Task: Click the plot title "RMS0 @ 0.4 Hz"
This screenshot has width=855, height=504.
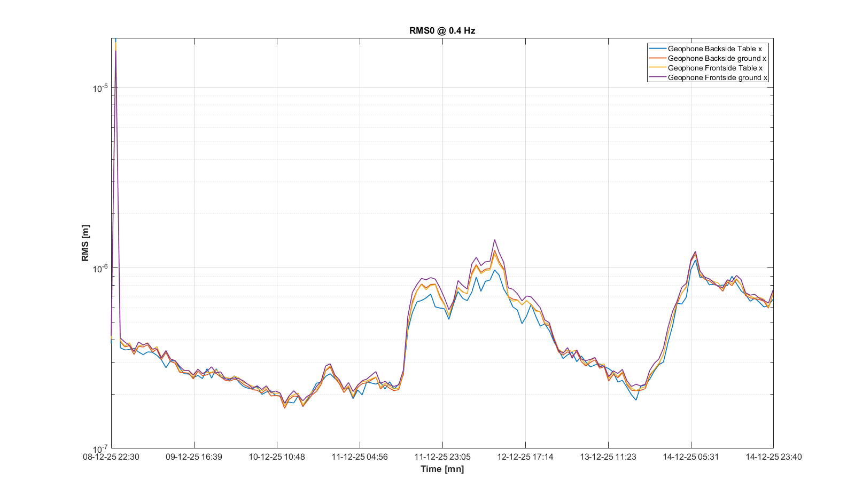Action: (x=442, y=30)
